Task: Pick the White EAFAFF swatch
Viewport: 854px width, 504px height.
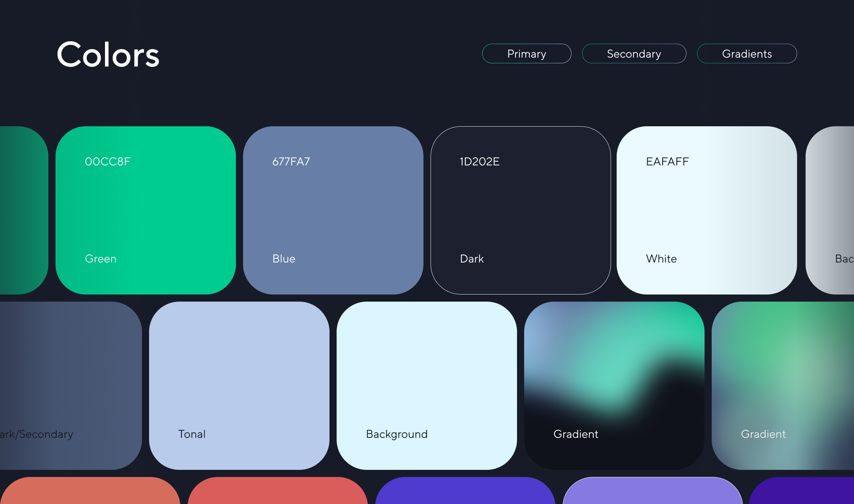Action: click(x=707, y=210)
